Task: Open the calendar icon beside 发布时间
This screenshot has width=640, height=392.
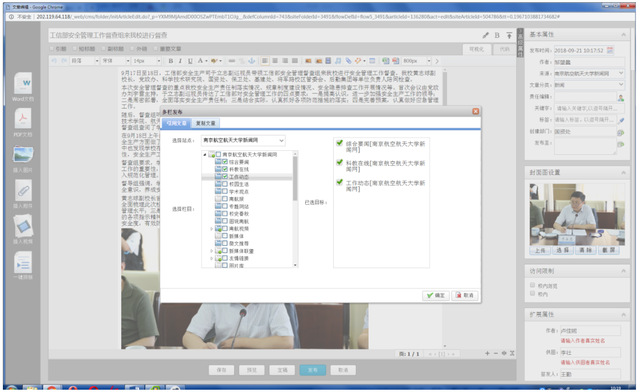Action: click(x=610, y=50)
